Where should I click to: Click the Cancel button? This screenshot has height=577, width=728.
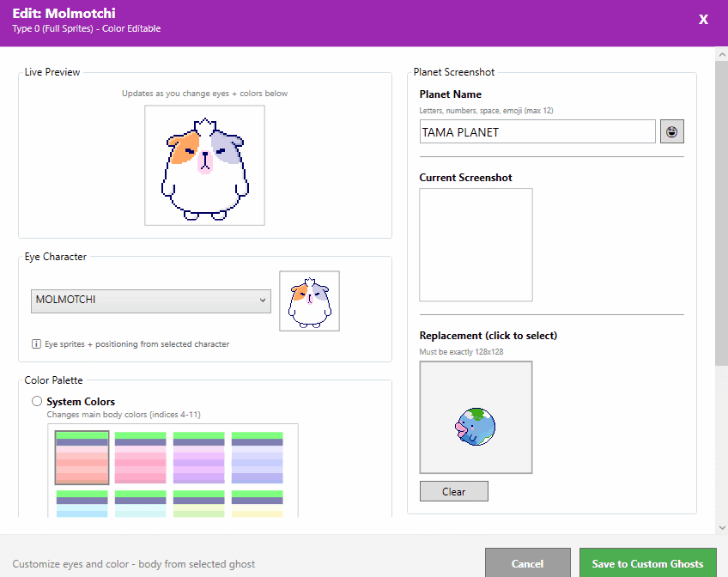tap(527, 563)
